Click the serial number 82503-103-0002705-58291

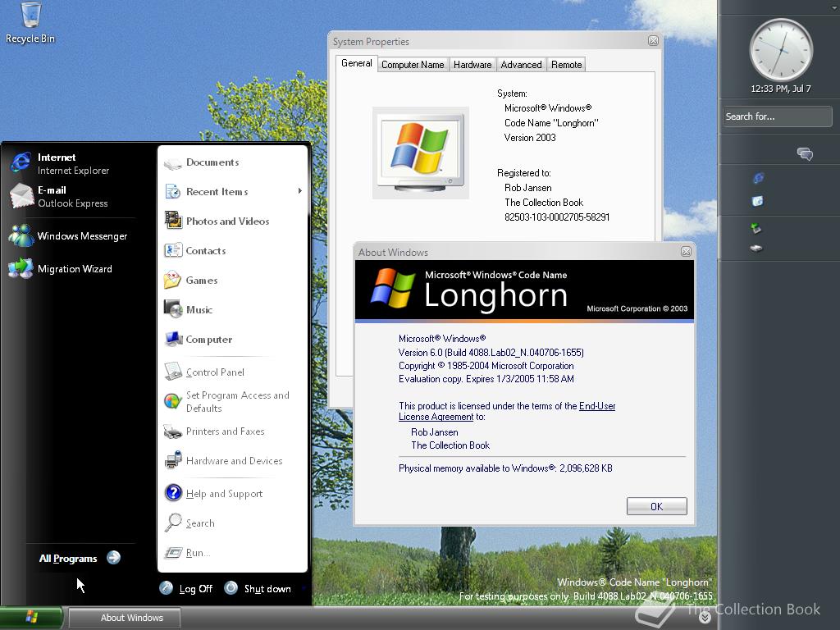[x=557, y=217]
